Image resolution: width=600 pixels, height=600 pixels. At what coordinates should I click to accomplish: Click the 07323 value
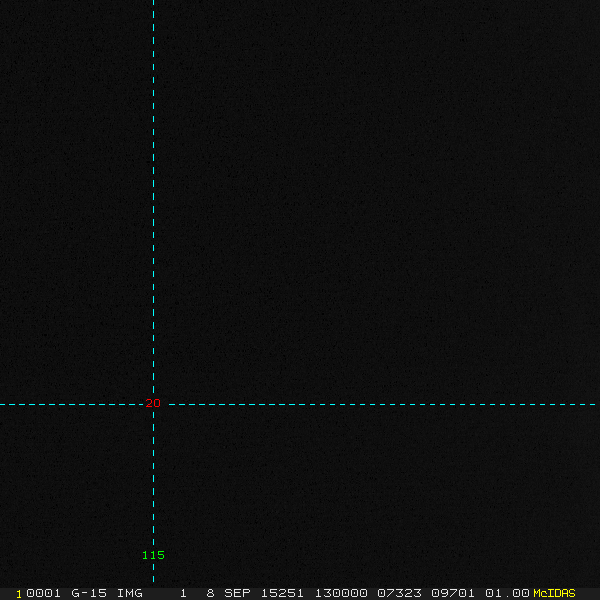(x=399, y=593)
